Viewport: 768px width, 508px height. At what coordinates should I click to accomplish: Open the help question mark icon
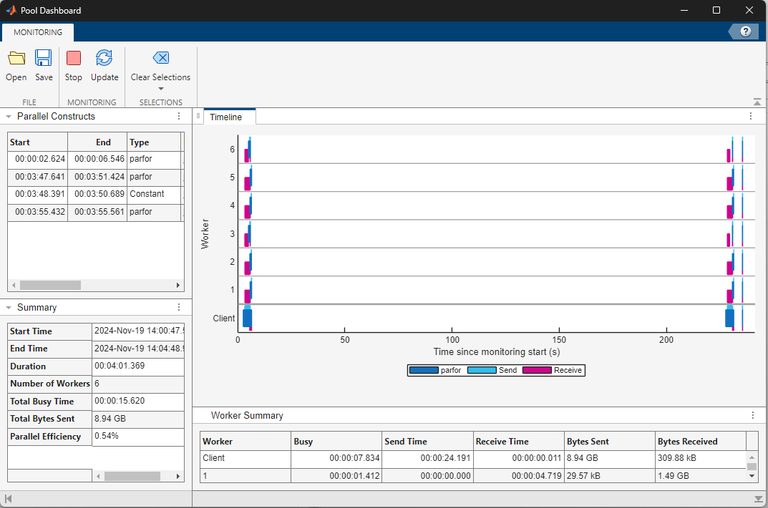tap(745, 32)
